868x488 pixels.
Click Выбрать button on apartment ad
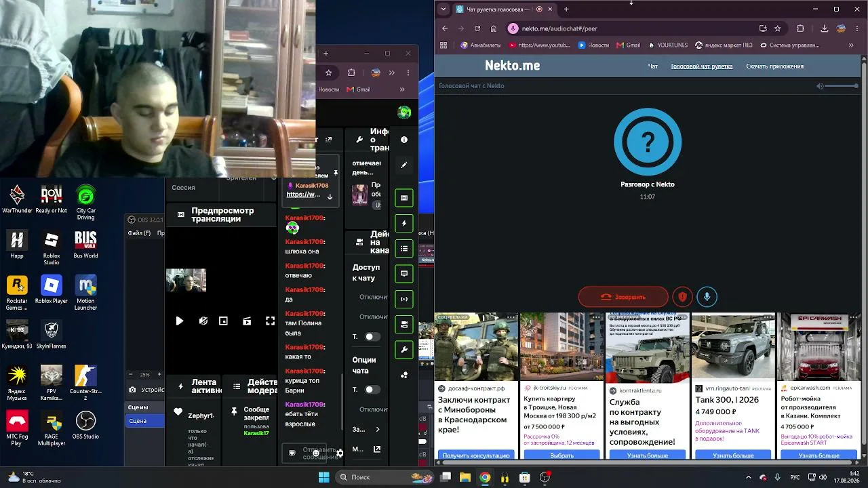coord(561,455)
